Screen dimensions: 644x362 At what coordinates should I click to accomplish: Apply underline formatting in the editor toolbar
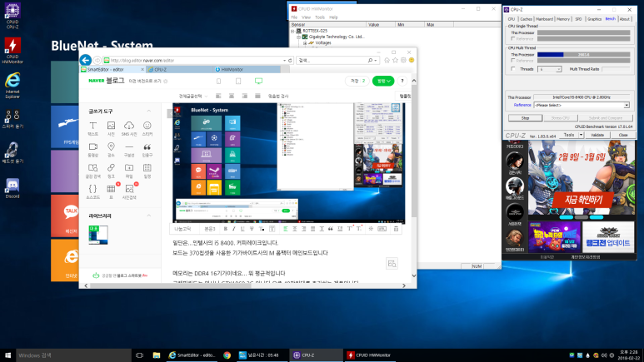click(x=242, y=229)
